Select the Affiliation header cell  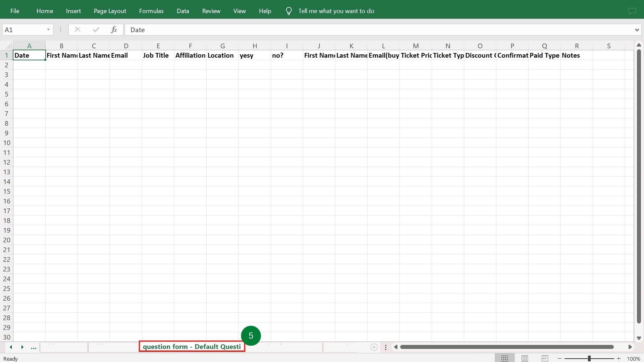tap(190, 55)
